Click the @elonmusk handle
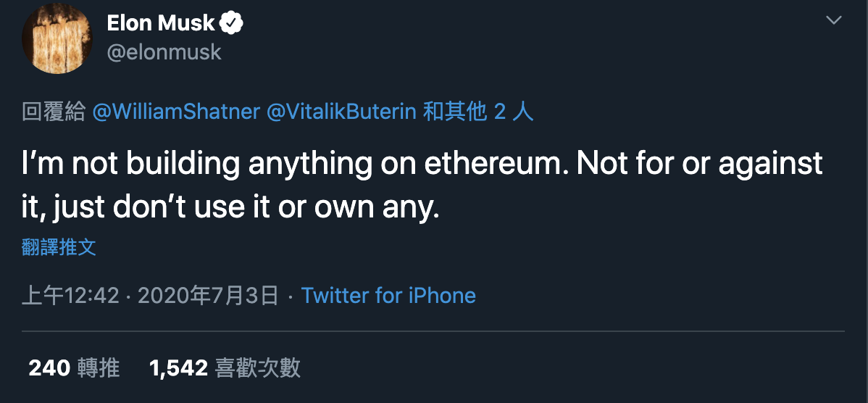868x403 pixels. click(x=164, y=52)
